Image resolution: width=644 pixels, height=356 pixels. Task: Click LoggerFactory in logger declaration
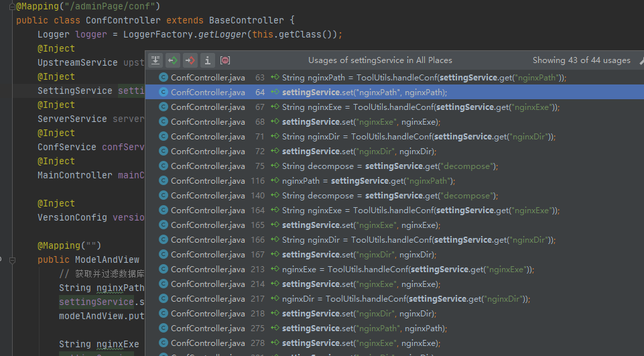click(158, 34)
